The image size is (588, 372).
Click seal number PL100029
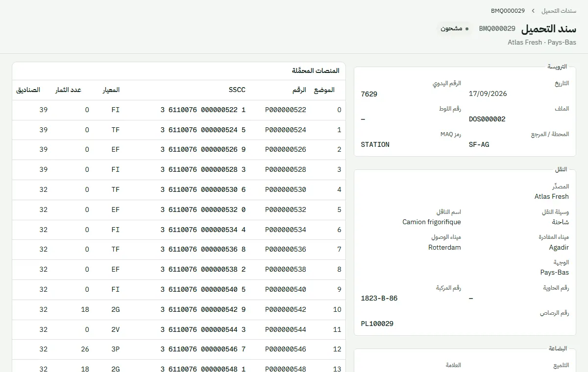tap(377, 324)
